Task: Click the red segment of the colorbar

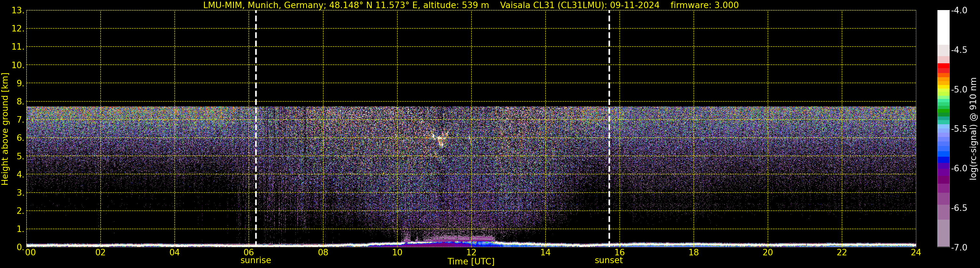Action: pos(943,66)
